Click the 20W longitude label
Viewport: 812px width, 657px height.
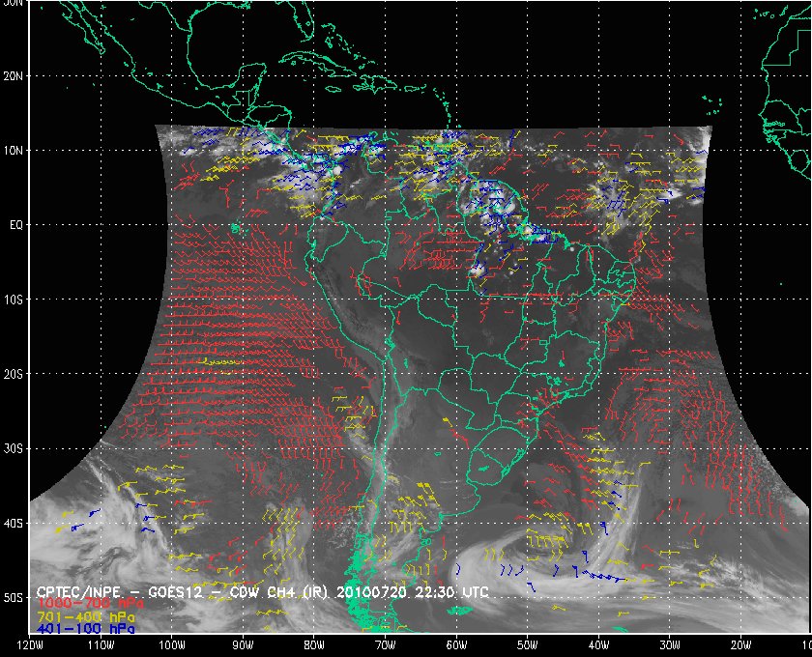[740, 644]
